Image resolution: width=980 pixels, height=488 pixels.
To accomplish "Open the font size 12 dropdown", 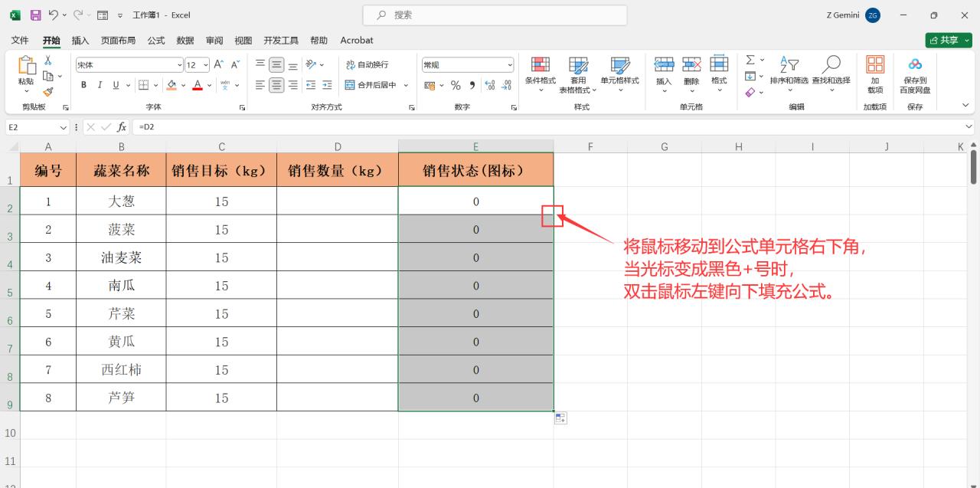I will point(206,65).
